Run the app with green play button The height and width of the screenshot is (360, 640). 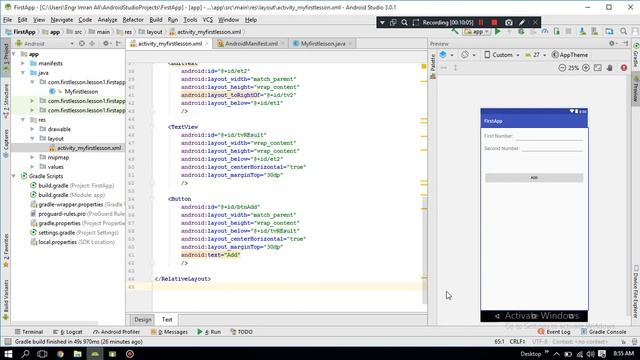[498, 32]
